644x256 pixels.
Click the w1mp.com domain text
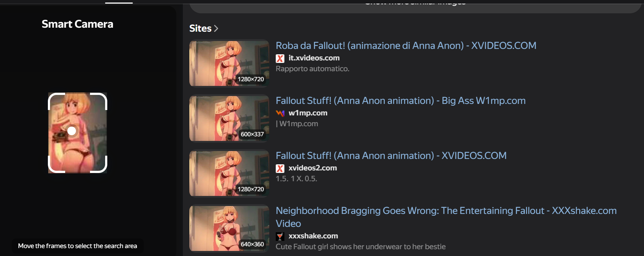[308, 113]
